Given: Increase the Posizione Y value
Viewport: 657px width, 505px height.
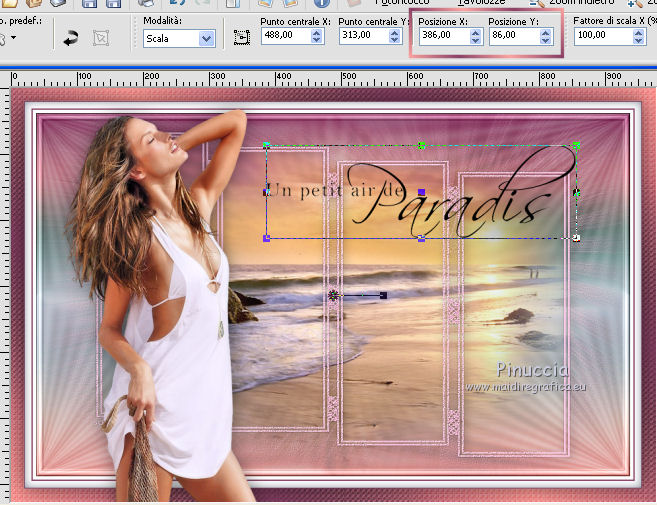Looking at the screenshot, I should [545, 32].
